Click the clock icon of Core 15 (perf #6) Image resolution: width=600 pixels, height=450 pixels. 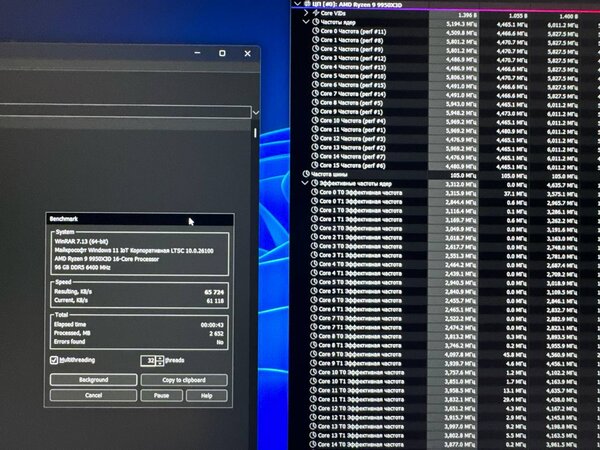[315, 165]
